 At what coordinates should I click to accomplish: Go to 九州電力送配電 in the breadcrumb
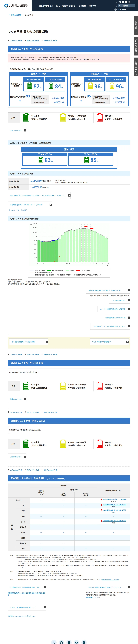click(15, 15)
